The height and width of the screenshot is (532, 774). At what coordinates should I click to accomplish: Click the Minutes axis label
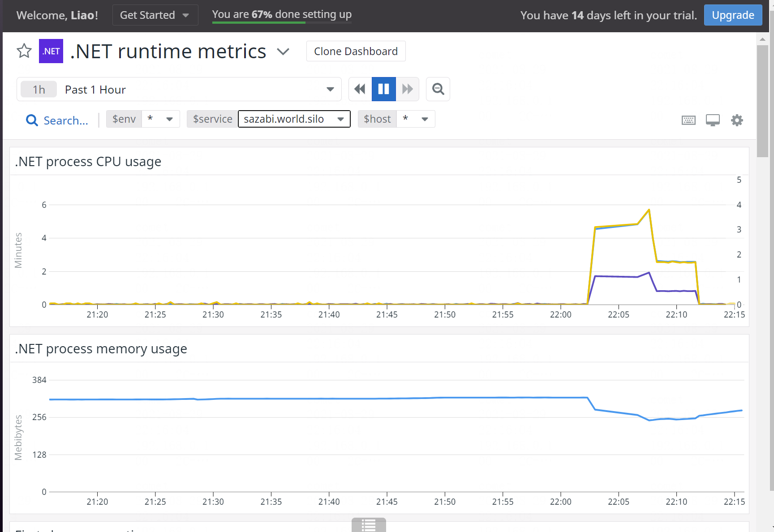tap(18, 250)
